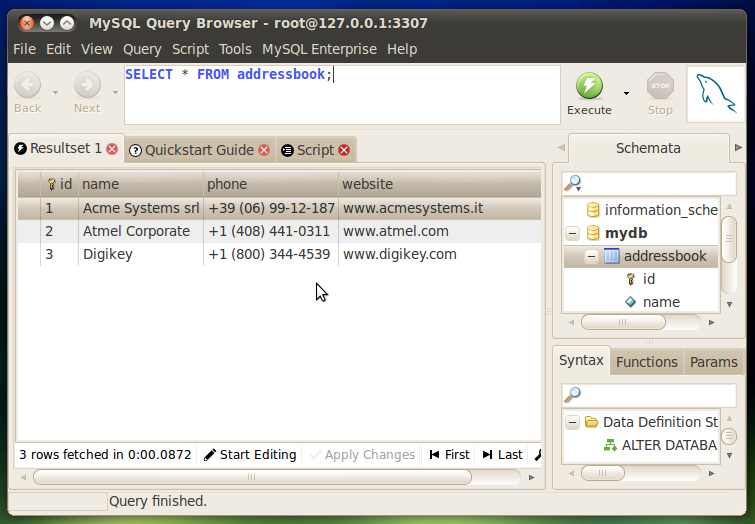Click the Syntax panel search magnifier icon
Viewport: 755px width, 524px height.
[x=573, y=395]
